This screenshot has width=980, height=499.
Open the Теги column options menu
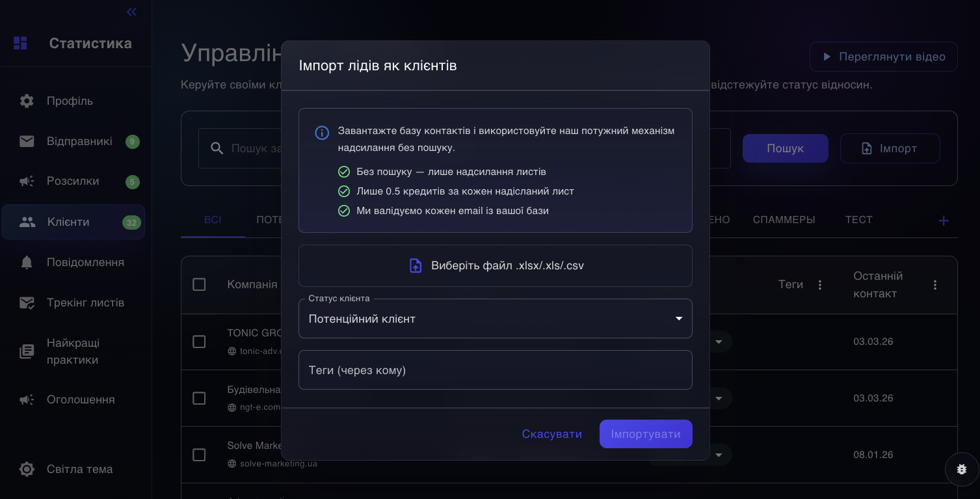(820, 285)
